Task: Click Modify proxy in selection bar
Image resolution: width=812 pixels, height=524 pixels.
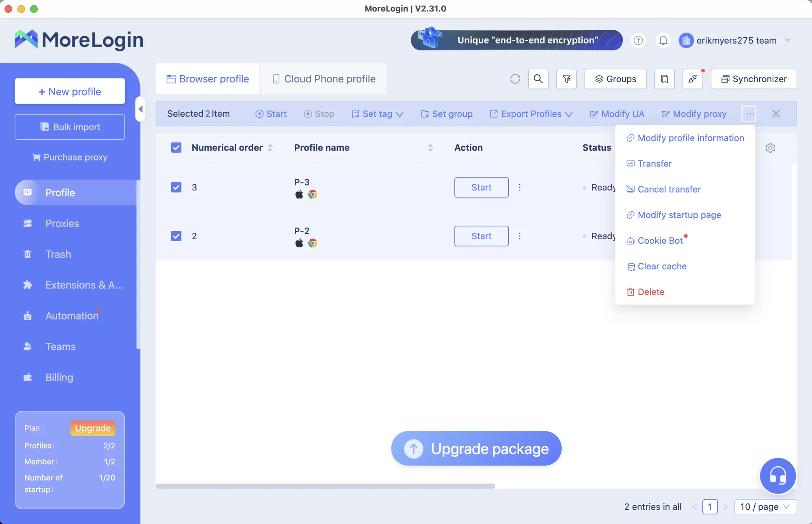Action: [694, 114]
